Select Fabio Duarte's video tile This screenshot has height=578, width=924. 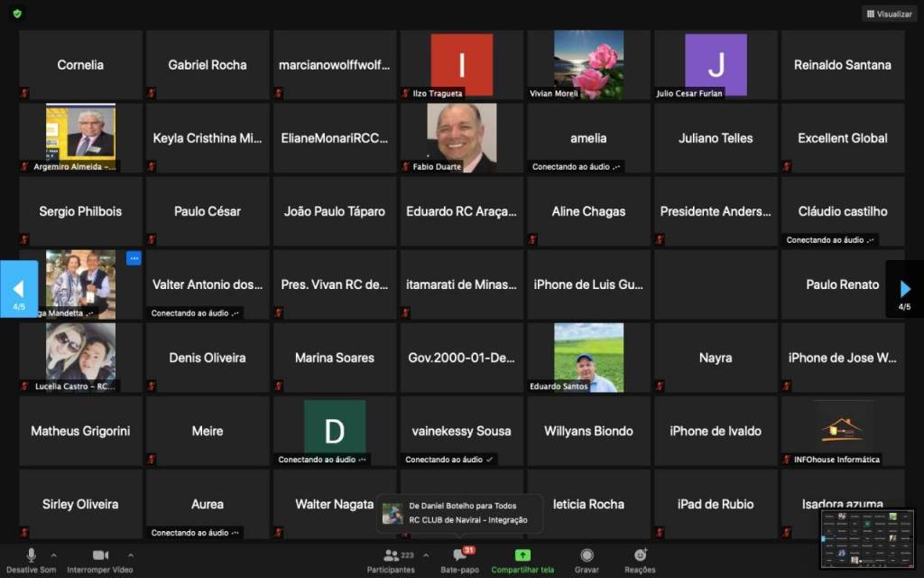point(461,137)
